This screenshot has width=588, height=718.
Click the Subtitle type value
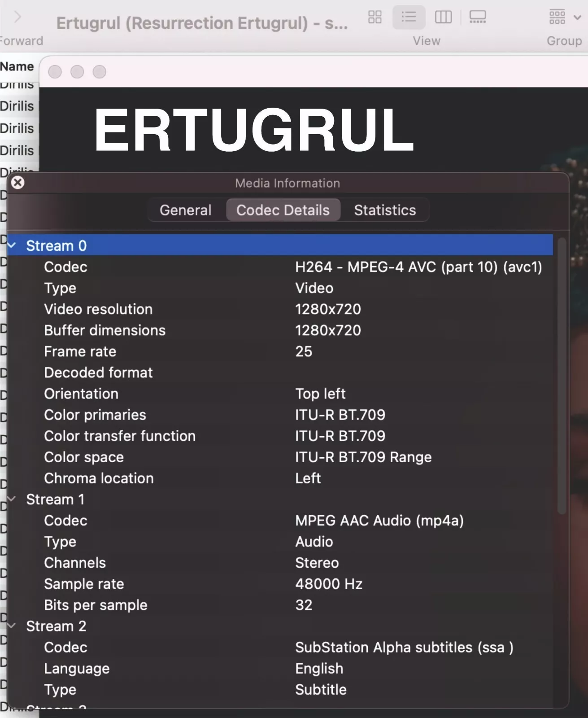point(321,689)
